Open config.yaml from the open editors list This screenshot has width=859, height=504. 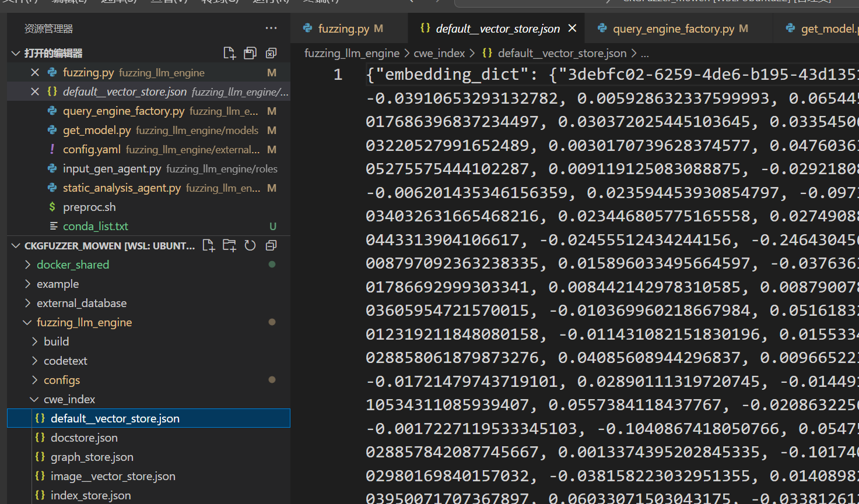tap(92, 150)
